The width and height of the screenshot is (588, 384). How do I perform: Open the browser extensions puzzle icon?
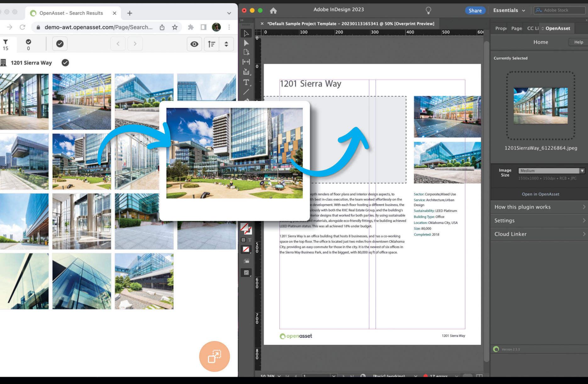[x=191, y=27]
